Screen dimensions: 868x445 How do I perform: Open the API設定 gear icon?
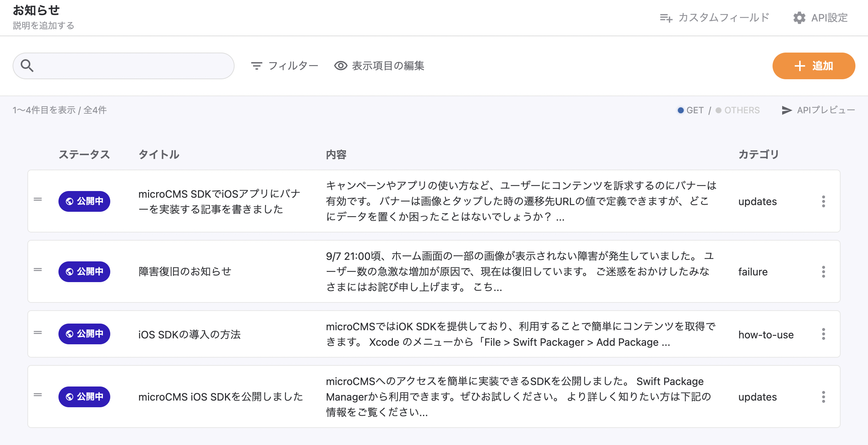tap(799, 18)
